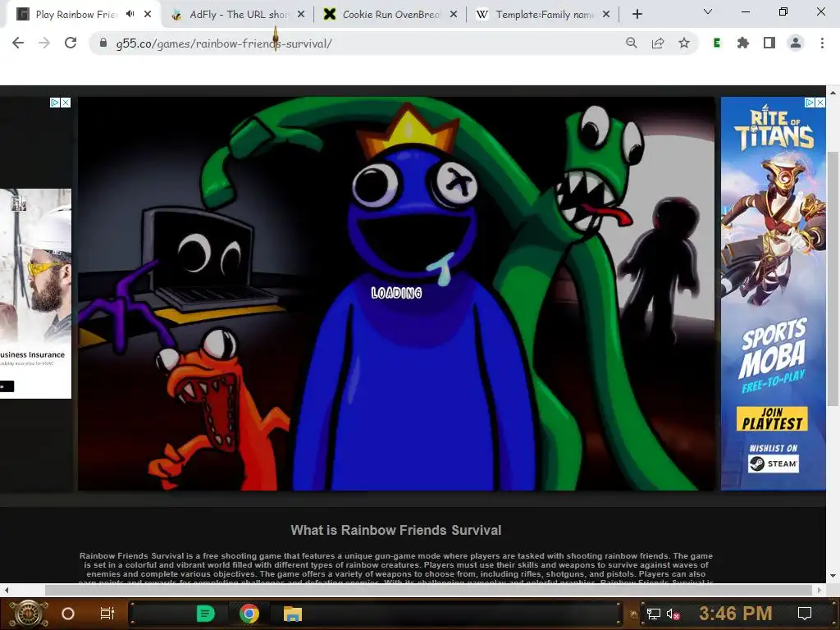Click the Join Playtest button in the ad
Viewport: 840px width, 630px height.
tap(772, 418)
